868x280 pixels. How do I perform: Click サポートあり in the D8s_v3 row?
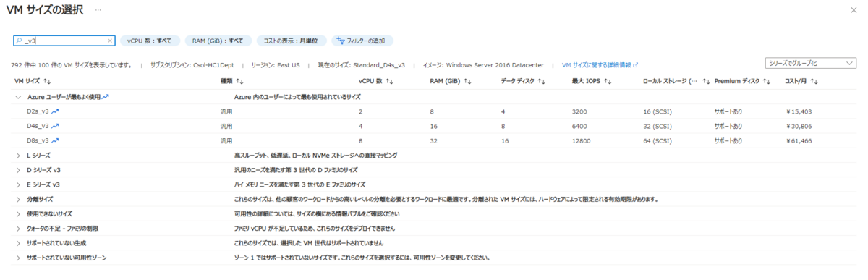pos(728,140)
